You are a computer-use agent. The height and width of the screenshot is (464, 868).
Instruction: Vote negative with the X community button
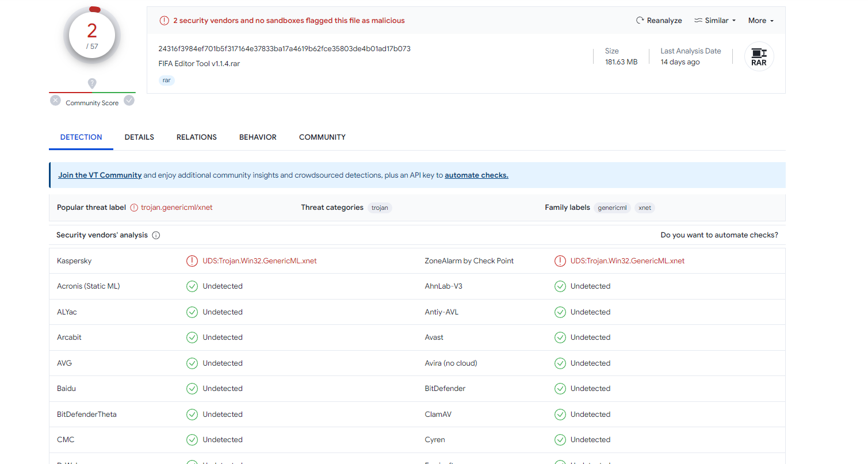[x=55, y=101]
